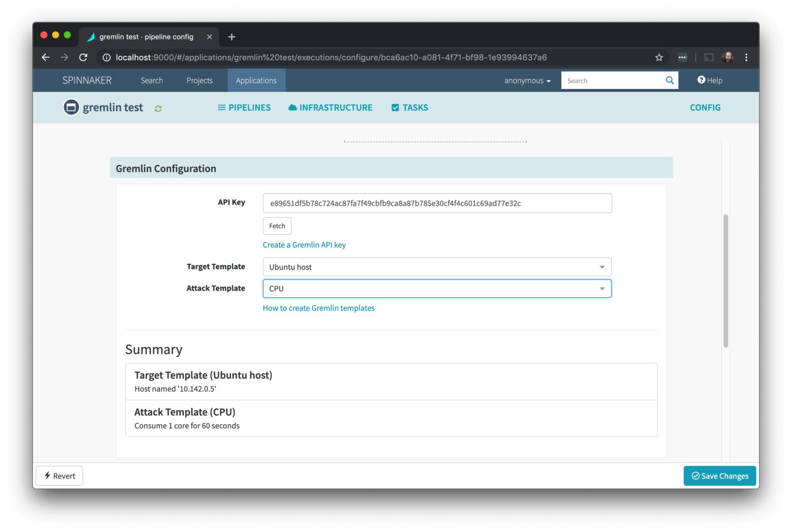Click the magnifier icon in Spinnaker search
The image size is (792, 532).
pyautogui.click(x=670, y=80)
